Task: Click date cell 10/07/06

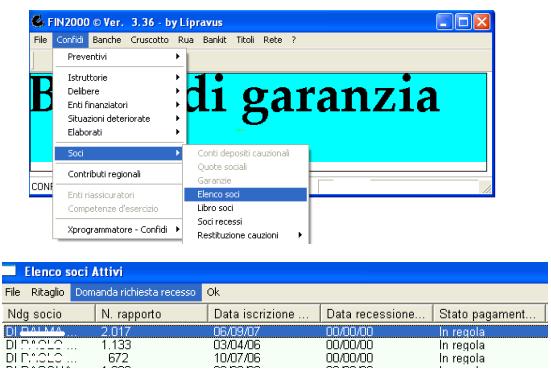Action: tap(237, 358)
